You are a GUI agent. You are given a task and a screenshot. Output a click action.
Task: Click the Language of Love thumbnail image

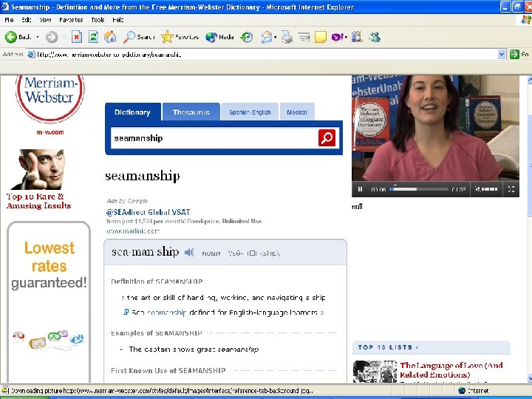pyautogui.click(x=375, y=371)
